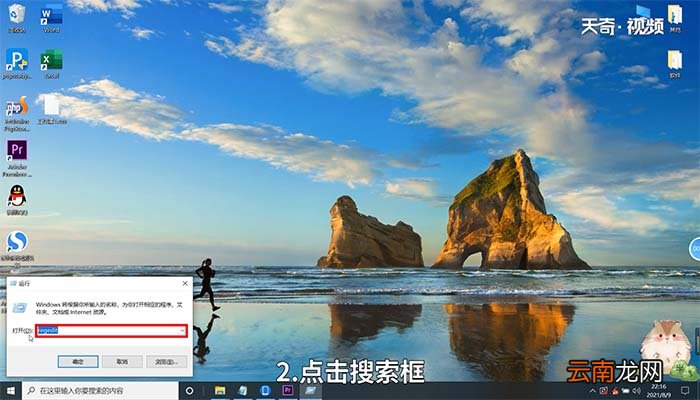This screenshot has height=400, width=700.
Task: Click the Run dialog command input field
Action: click(111, 331)
